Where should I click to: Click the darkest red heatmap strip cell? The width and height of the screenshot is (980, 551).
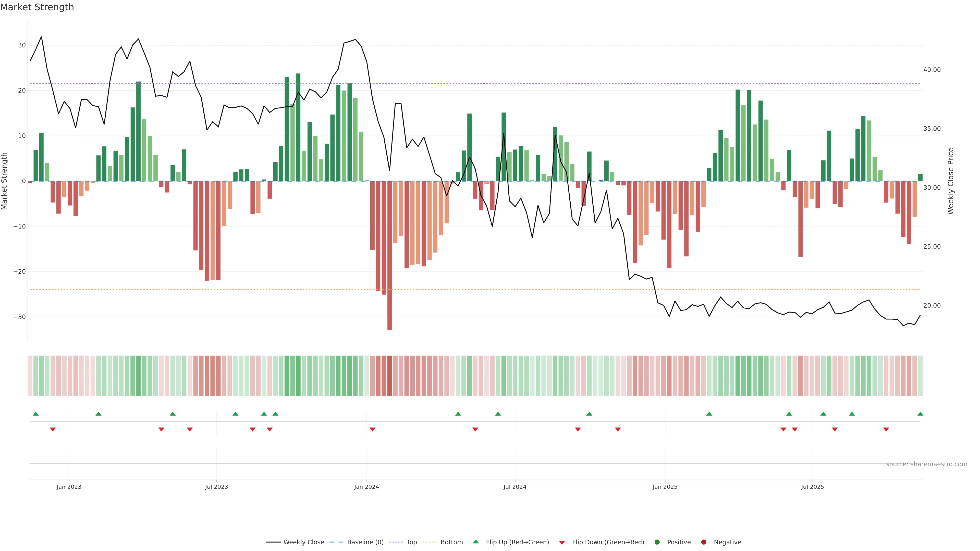[389, 376]
